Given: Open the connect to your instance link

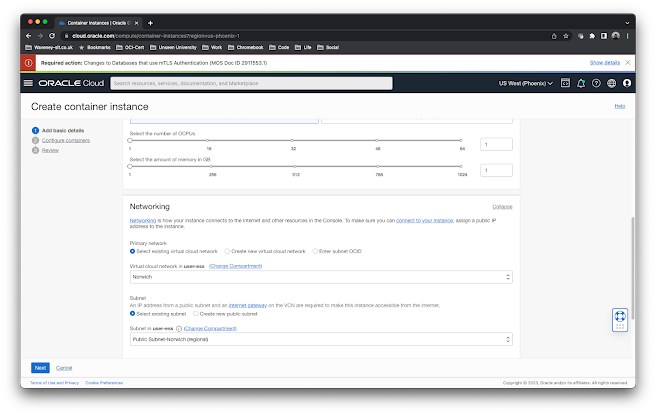Looking at the screenshot, I should tap(425, 220).
